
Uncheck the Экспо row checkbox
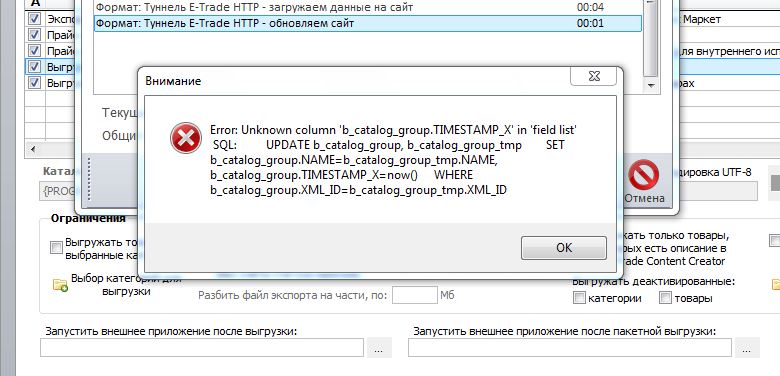click(34, 19)
